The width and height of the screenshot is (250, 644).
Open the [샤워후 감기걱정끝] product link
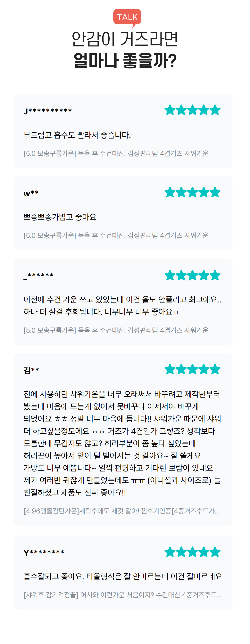click(x=123, y=595)
